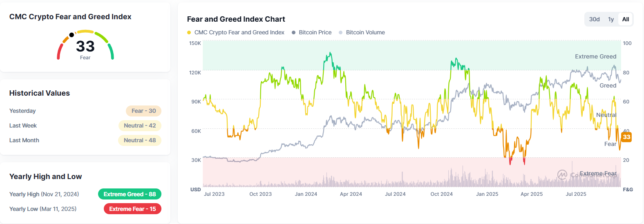The height and width of the screenshot is (224, 644).
Task: Click Last Month's Neutral - 48 badge
Action: (140, 140)
